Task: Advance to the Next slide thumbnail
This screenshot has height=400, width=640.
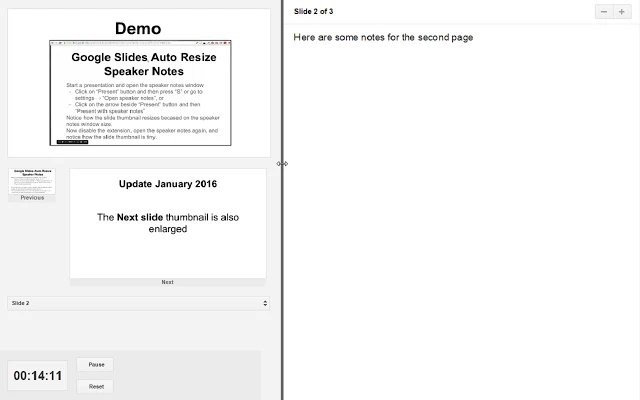Action: [x=168, y=224]
